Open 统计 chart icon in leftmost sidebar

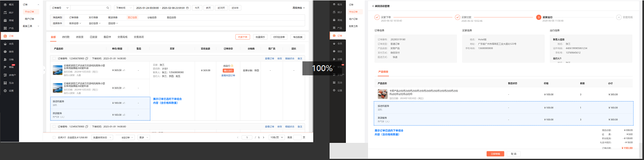5,12
